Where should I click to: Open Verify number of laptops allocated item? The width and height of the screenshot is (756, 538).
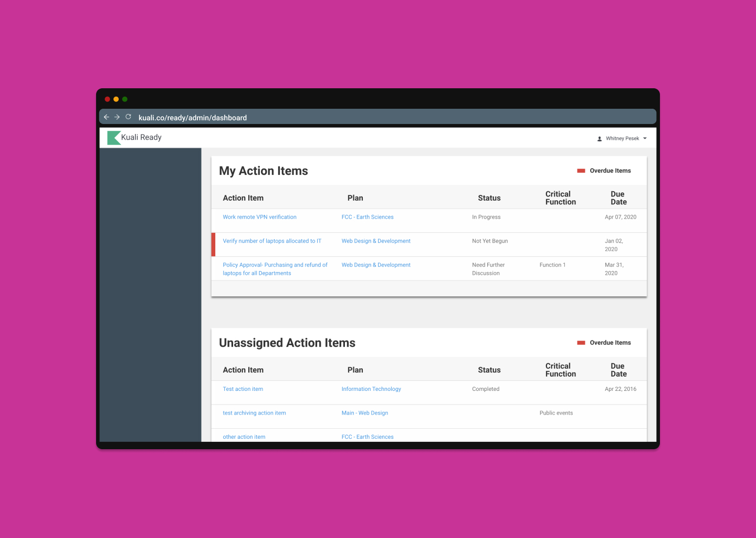271,241
